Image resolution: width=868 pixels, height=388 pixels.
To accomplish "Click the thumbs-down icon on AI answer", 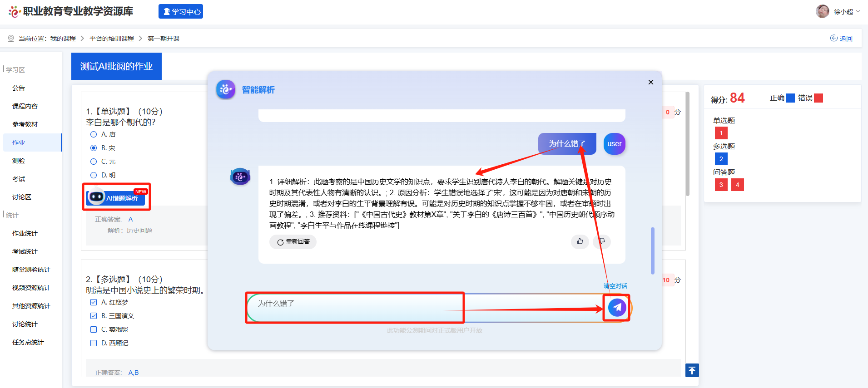I will point(602,241).
